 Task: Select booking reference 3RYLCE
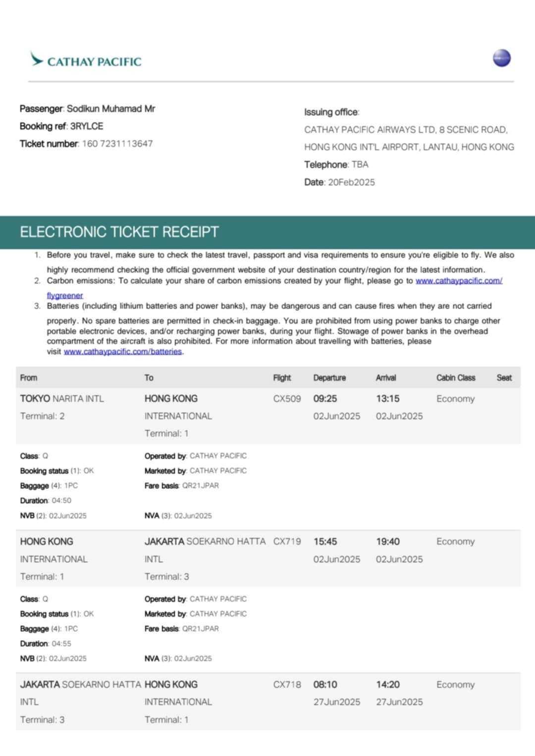[87, 126]
